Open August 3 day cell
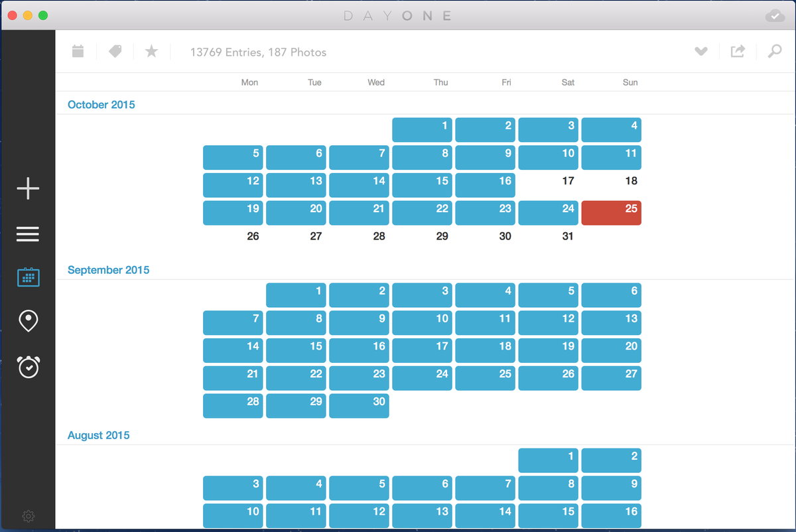796x532 pixels. click(233, 489)
